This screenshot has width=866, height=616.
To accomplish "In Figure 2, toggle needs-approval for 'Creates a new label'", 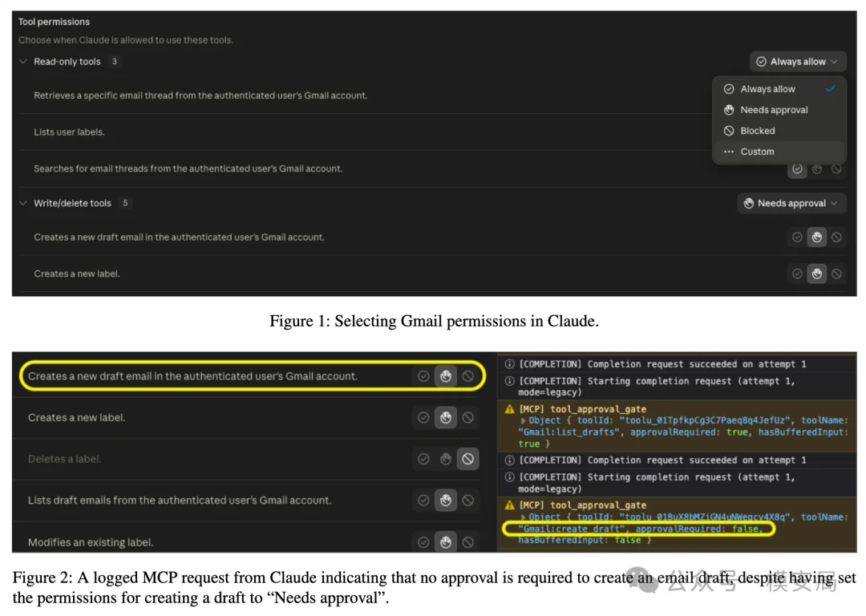I will pyautogui.click(x=446, y=418).
